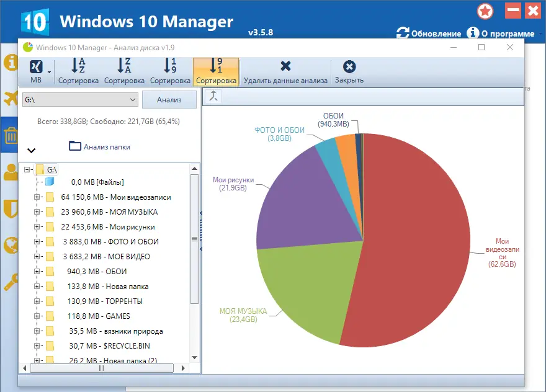This screenshot has width=546, height=392.
Task: Click the О программе info icon
Action: click(x=473, y=33)
